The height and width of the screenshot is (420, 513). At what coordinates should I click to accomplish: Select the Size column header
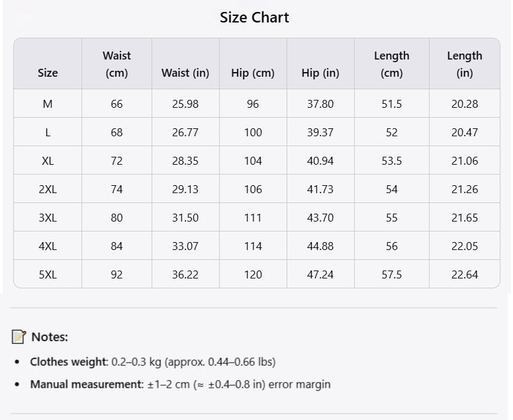pyautogui.click(x=48, y=73)
